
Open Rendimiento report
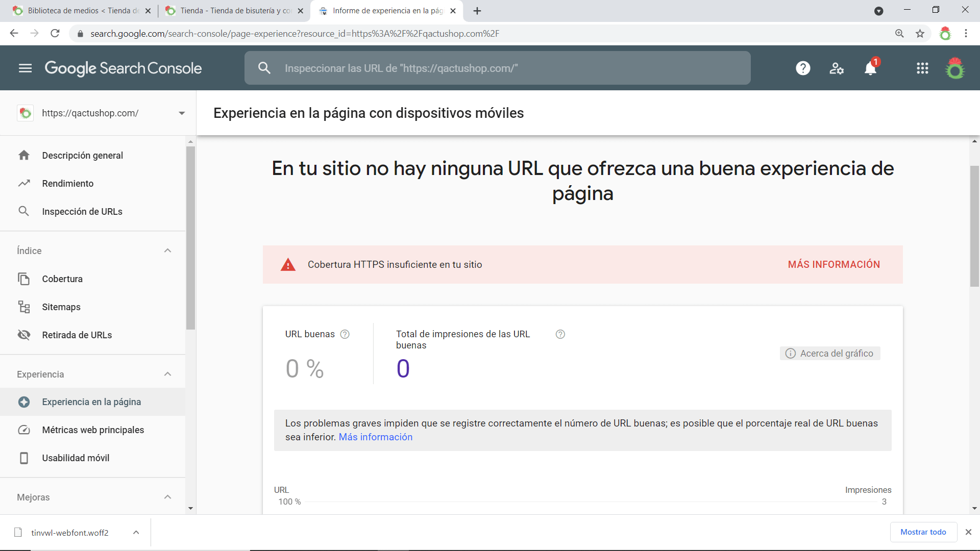(92, 183)
